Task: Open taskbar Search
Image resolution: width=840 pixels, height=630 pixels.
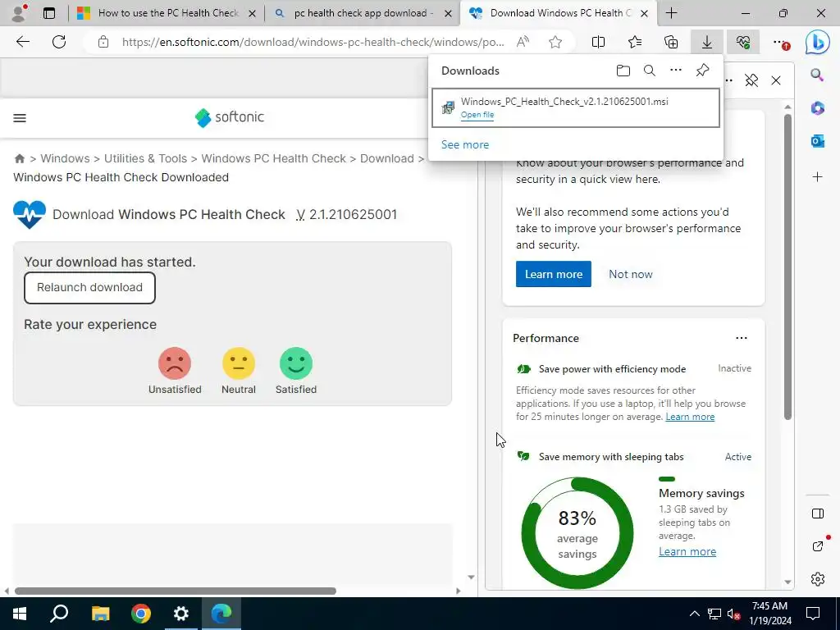Action: pyautogui.click(x=59, y=614)
